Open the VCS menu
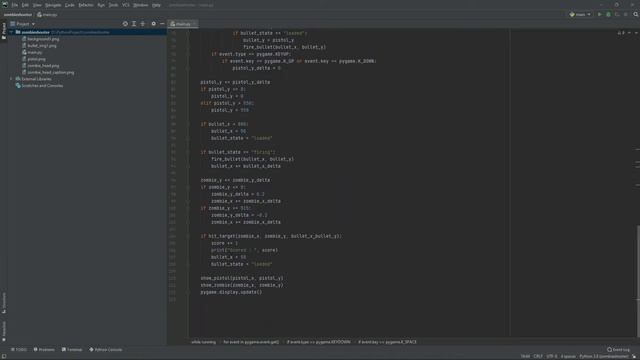The width and height of the screenshot is (640, 360). [125, 5]
